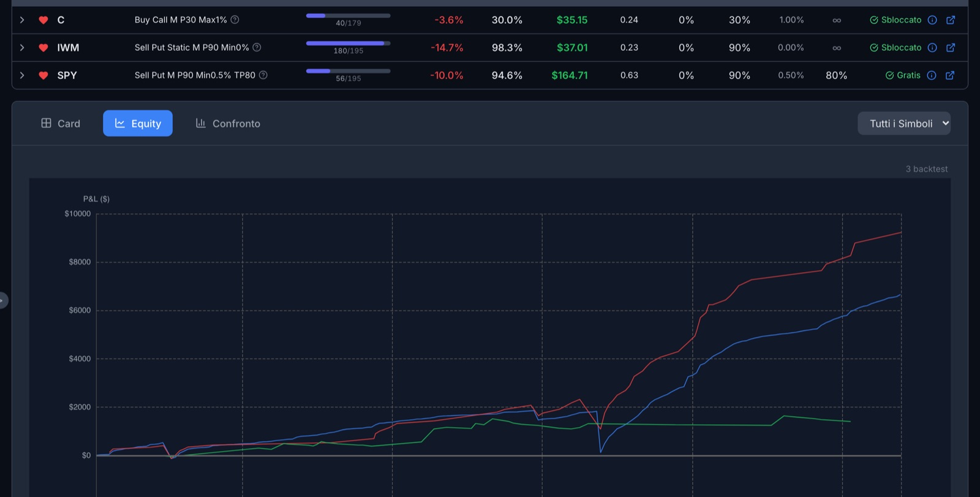The image size is (980, 497).
Task: Open the Confronto tab
Action: [228, 123]
